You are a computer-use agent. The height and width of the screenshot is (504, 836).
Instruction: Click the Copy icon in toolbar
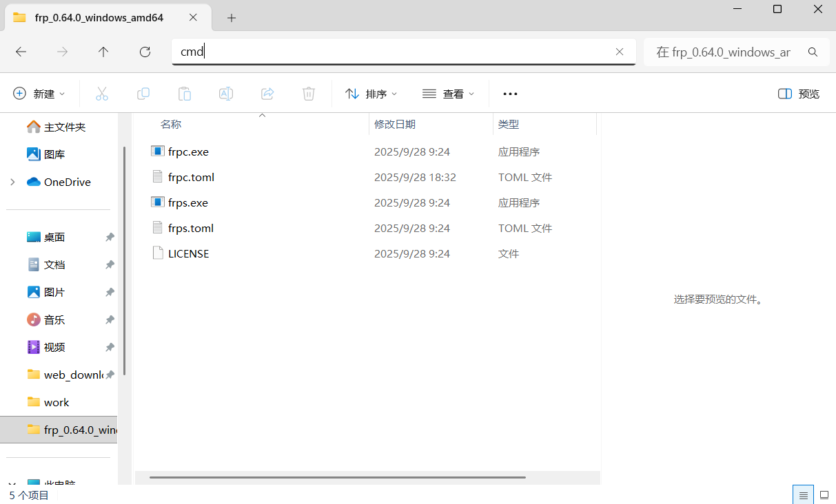pos(143,94)
